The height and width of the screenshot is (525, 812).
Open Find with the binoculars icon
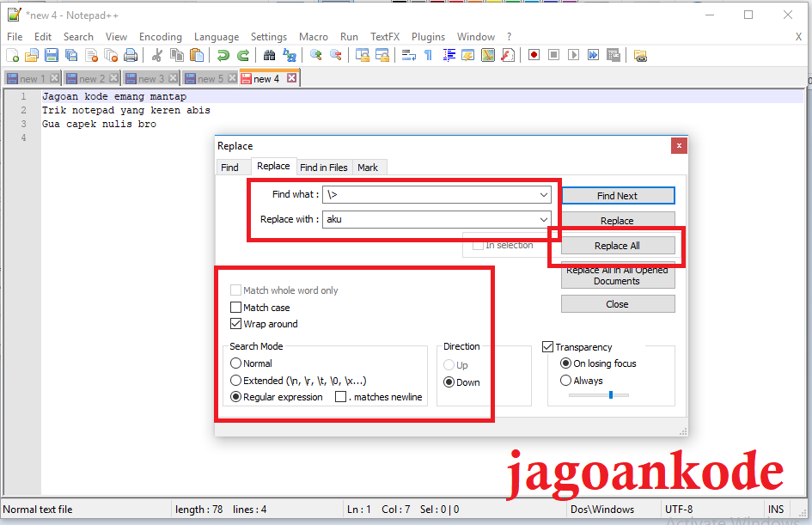tap(269, 55)
